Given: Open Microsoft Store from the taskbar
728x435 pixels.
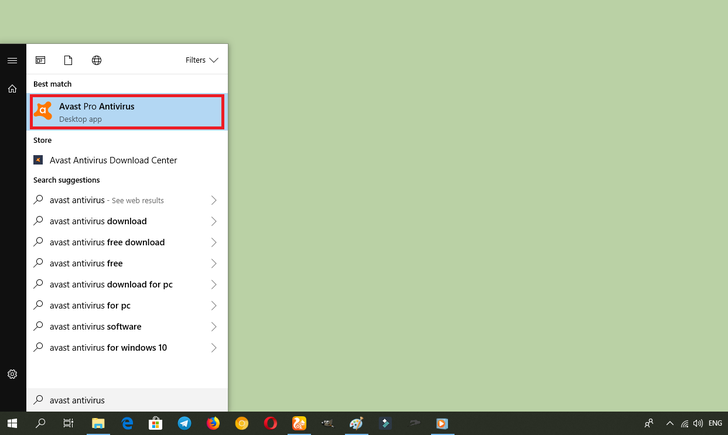Looking at the screenshot, I should tap(156, 423).
